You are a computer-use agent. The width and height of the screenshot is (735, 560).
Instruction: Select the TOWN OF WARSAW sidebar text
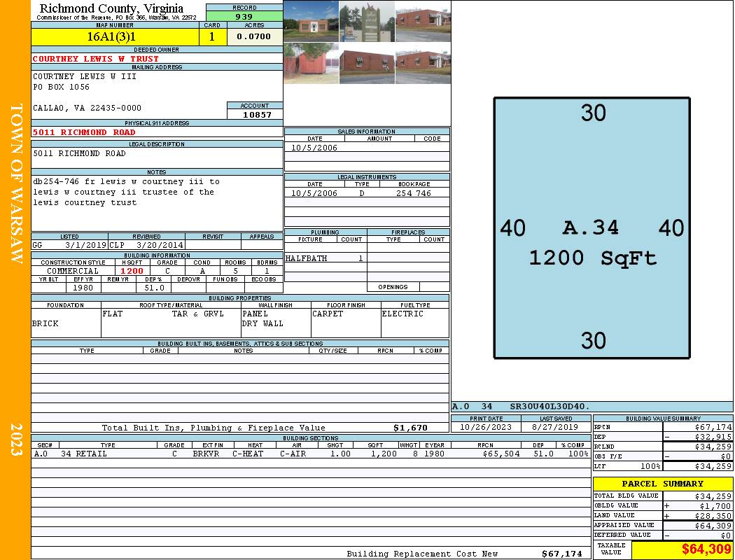16,183
